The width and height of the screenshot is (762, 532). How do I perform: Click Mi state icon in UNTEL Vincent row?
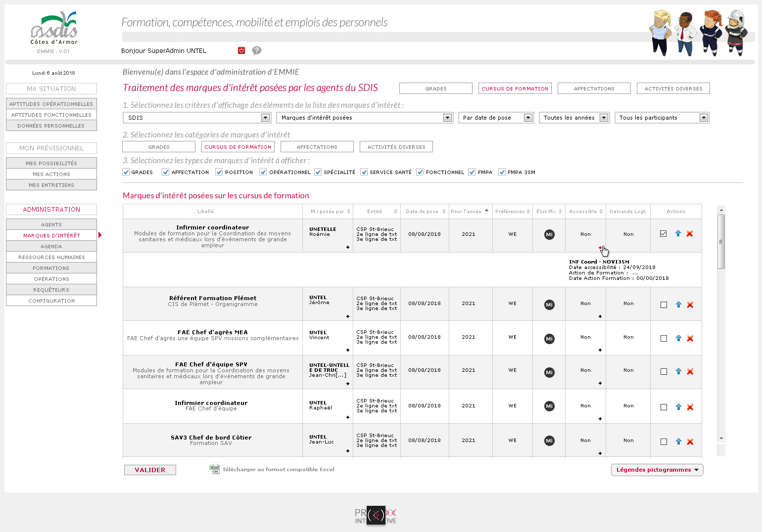(x=549, y=339)
